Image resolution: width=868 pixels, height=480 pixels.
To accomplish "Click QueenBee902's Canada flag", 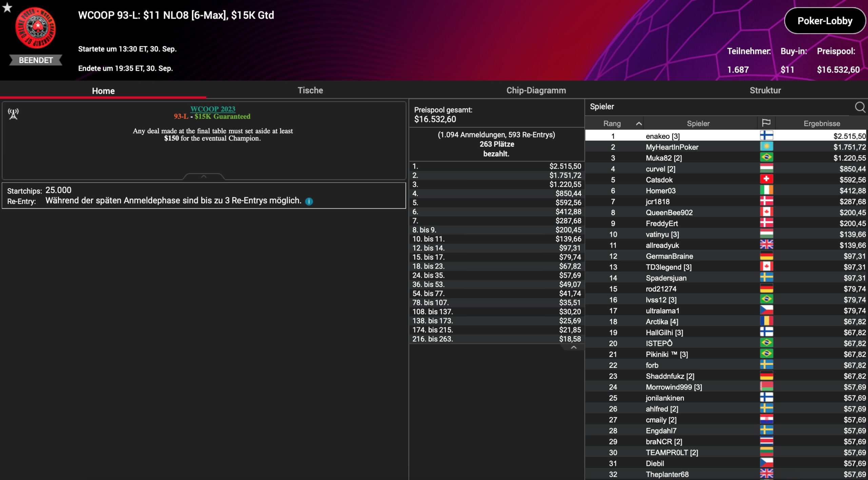I will 766,212.
